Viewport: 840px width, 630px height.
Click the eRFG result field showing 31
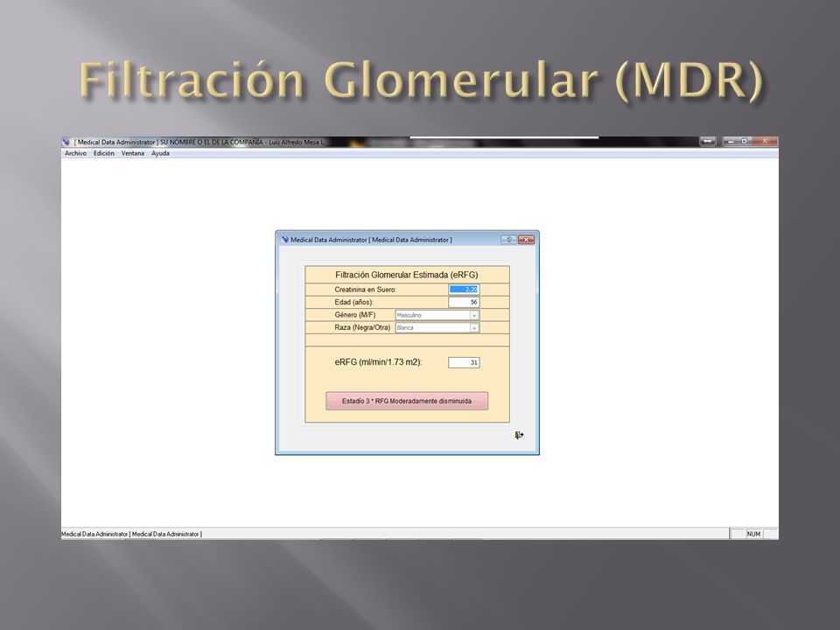coord(464,362)
